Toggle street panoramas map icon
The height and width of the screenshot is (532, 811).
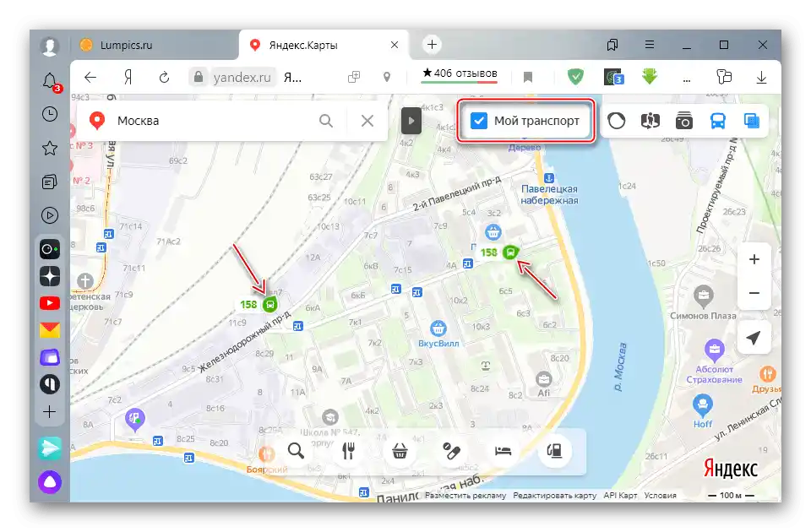(x=650, y=121)
